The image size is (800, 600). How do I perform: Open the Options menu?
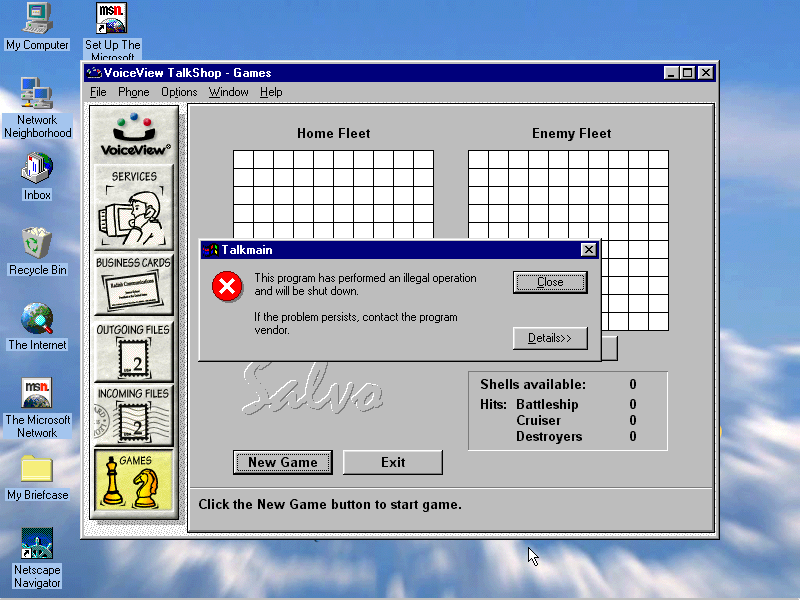(x=179, y=92)
